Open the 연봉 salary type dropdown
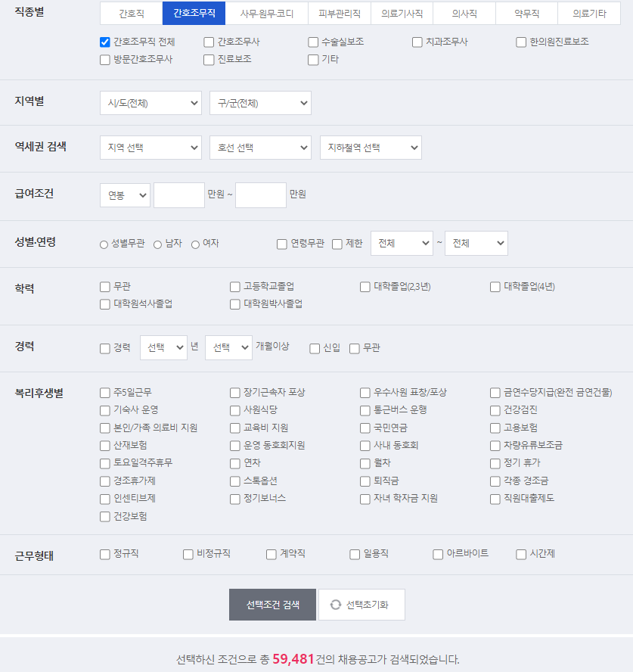The image size is (633, 672). (125, 194)
